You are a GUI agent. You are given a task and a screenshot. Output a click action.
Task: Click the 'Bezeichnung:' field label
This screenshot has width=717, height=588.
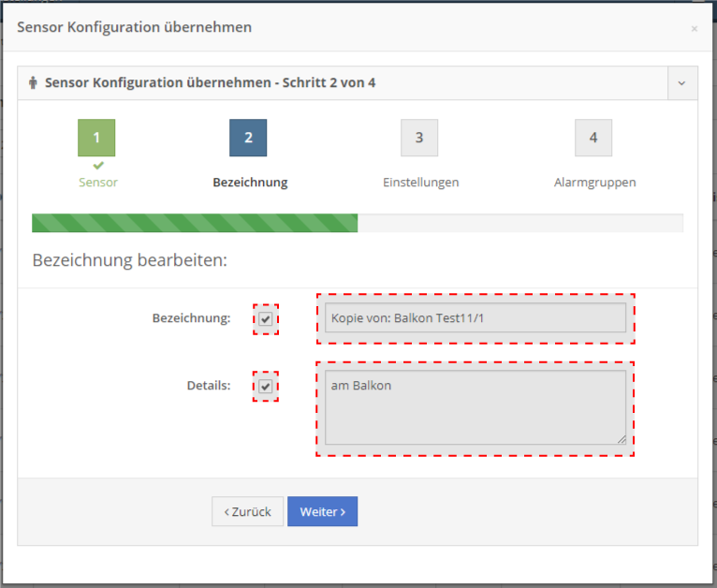[191, 318]
